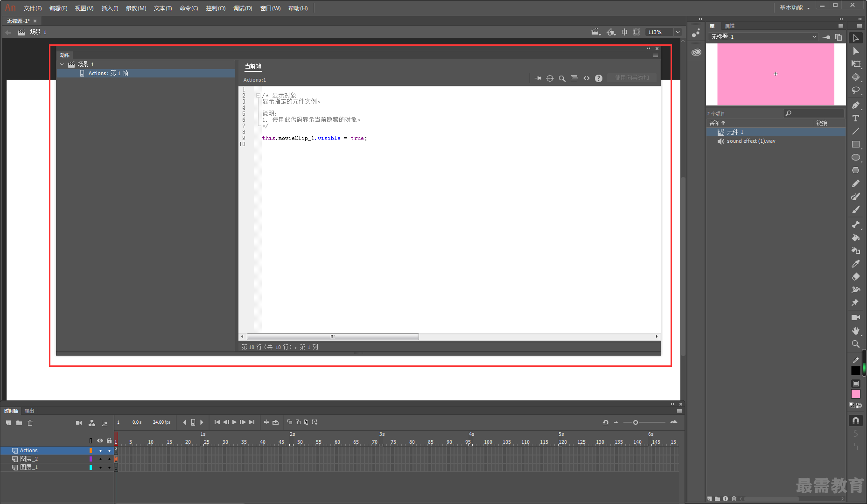The height and width of the screenshot is (504, 867).
Task: Toggle lock on Actions layer
Action: click(109, 451)
